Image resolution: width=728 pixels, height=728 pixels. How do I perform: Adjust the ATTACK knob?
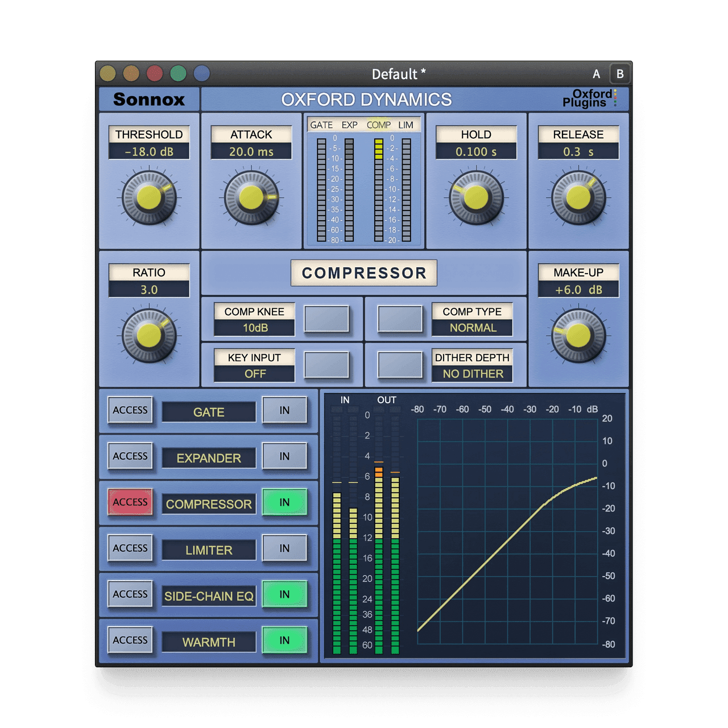(252, 198)
